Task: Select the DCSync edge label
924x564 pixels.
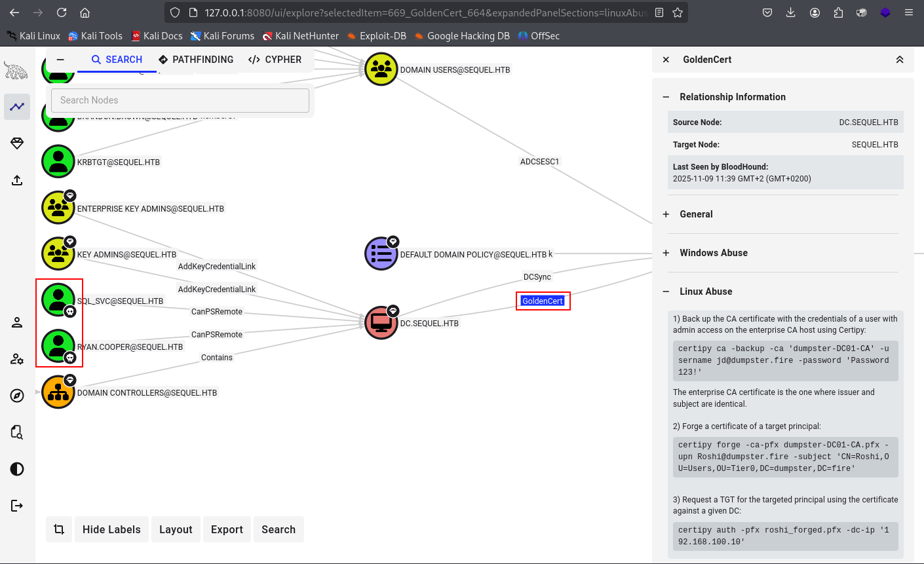Action: (537, 276)
